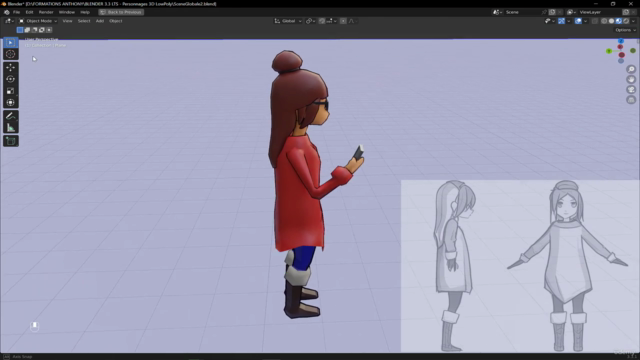Set selection mode to New Selection
The image size is (640, 360).
tap(20, 30)
